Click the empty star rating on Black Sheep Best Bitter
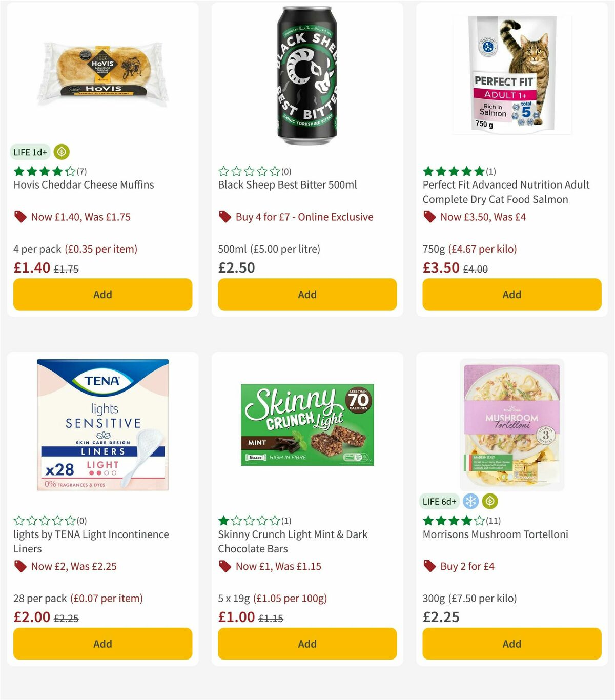The image size is (615, 700). [x=249, y=171]
